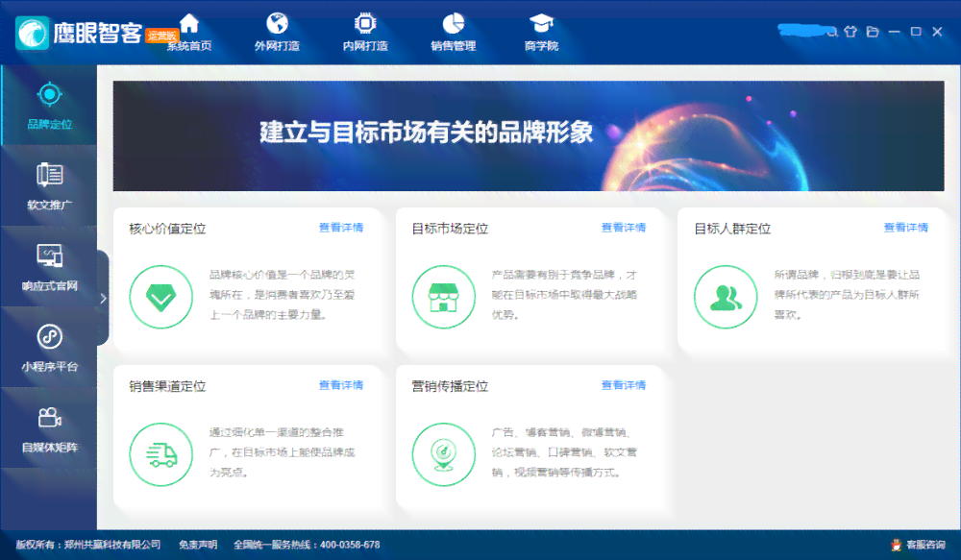The width and height of the screenshot is (961, 560).
Task: Click 版权所有 郑州共赢科技有限公司 footer text
Action: (x=88, y=545)
